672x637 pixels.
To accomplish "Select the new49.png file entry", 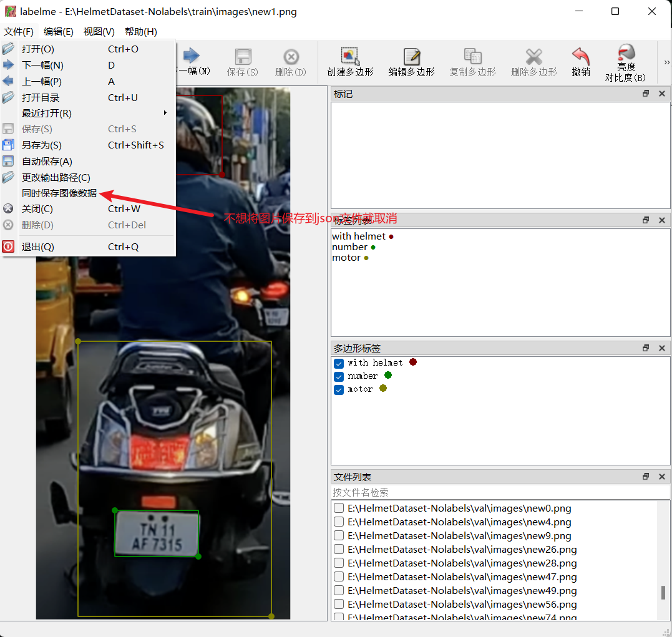I will point(462,590).
